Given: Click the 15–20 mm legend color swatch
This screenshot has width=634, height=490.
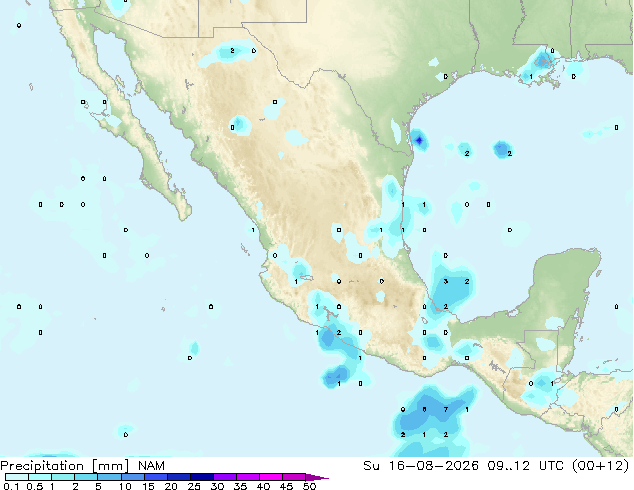Looking at the screenshot, I should click(x=155, y=477).
